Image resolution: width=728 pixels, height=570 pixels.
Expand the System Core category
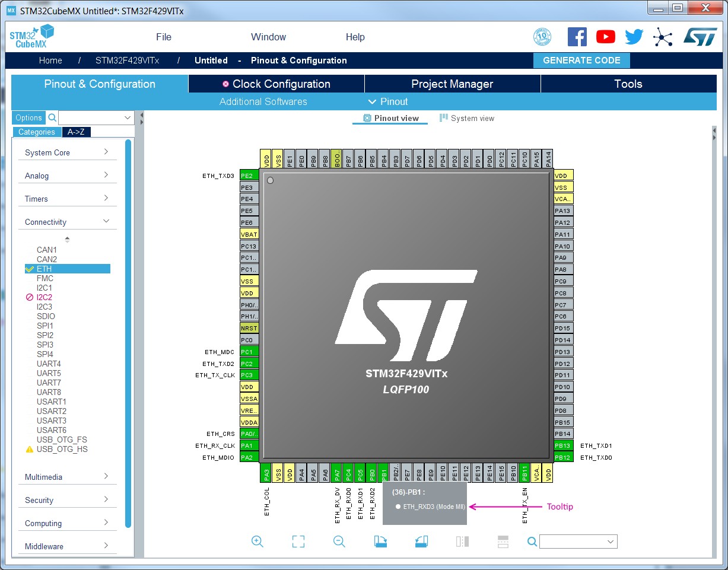coord(67,152)
